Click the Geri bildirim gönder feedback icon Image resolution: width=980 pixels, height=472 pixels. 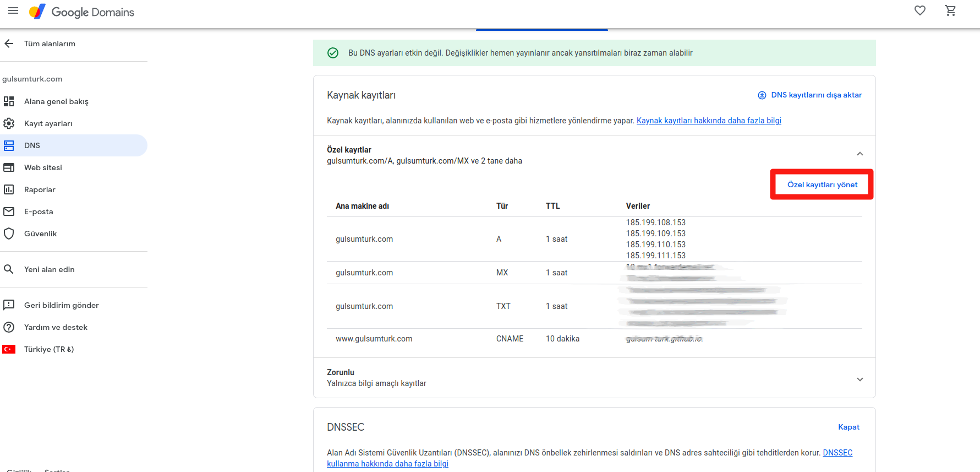coord(9,305)
